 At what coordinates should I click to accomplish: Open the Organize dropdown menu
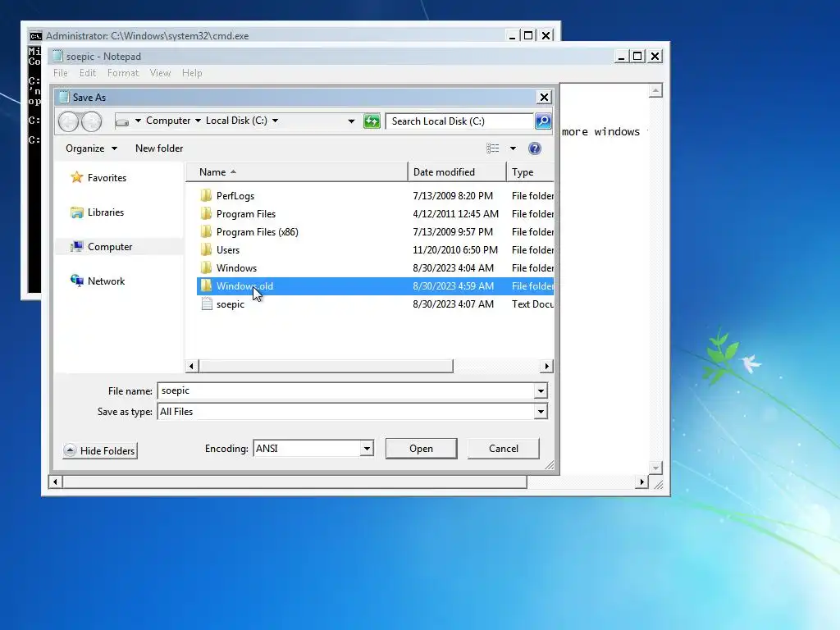click(x=91, y=148)
